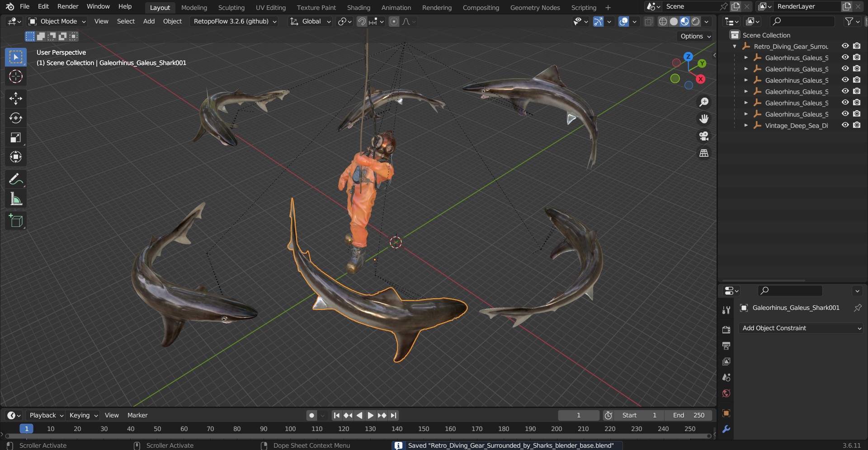The image size is (868, 450).
Task: Open the Render properties tab
Action: [x=726, y=330]
